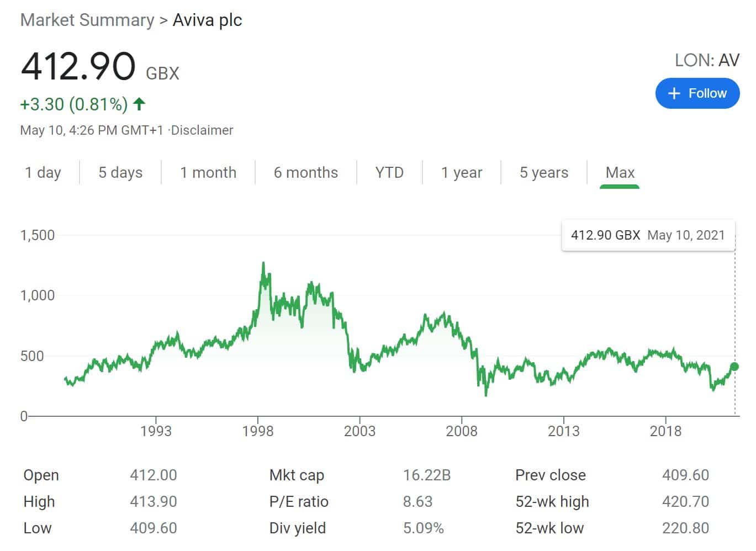Open the 1 month chart range
The height and width of the screenshot is (551, 756).
[208, 172]
